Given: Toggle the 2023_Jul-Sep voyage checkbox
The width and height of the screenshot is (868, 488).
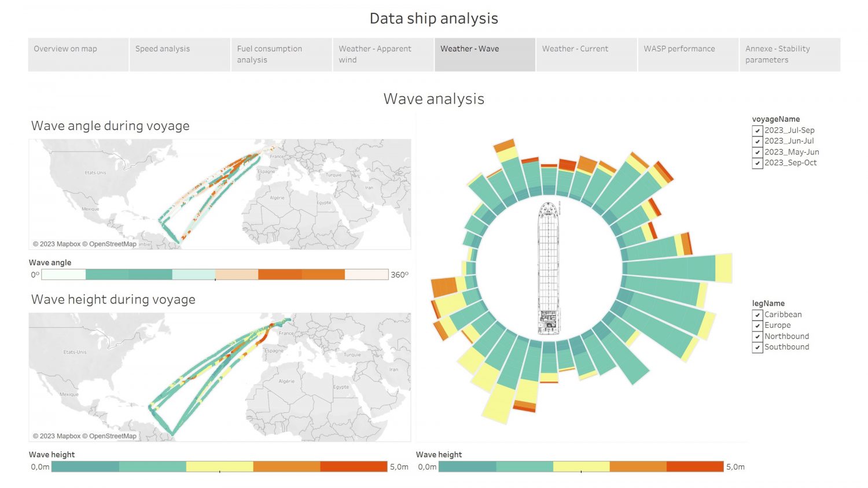Looking at the screenshot, I should coord(757,131).
